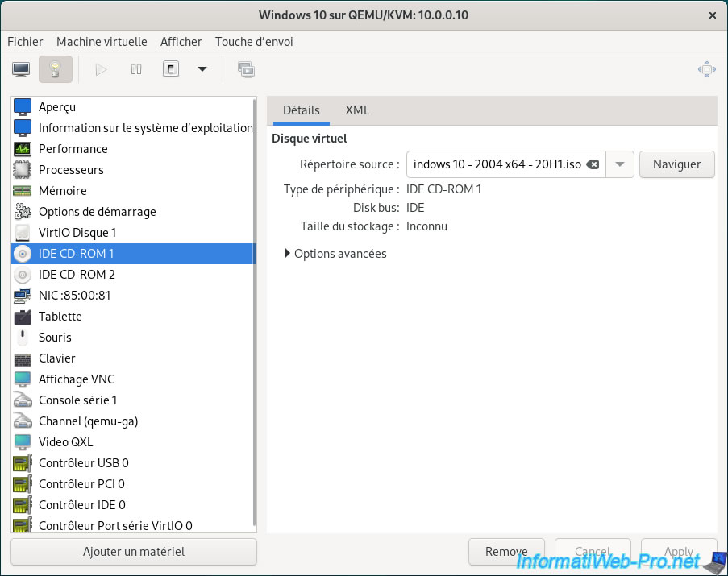
Task: Select the Performance graph icon
Action: [23, 148]
